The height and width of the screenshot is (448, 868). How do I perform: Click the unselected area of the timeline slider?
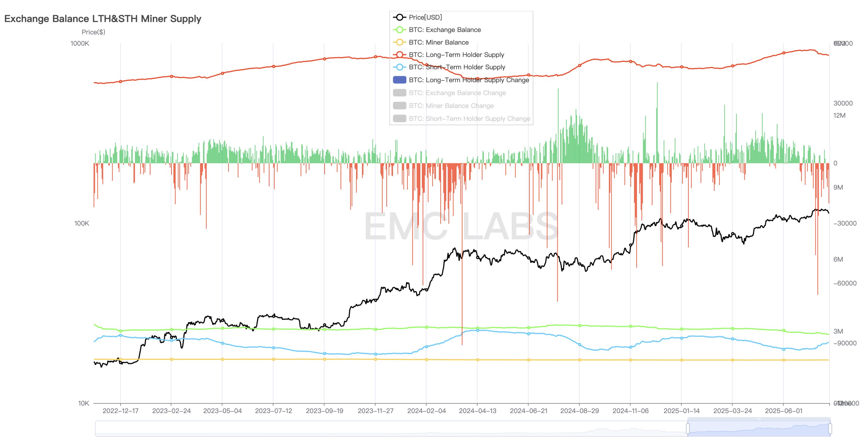[x=391, y=429]
